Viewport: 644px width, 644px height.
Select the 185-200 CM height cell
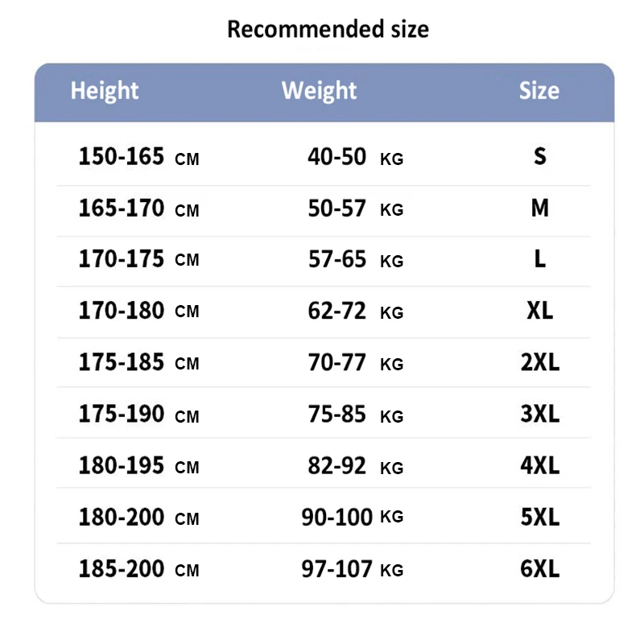coord(138,569)
